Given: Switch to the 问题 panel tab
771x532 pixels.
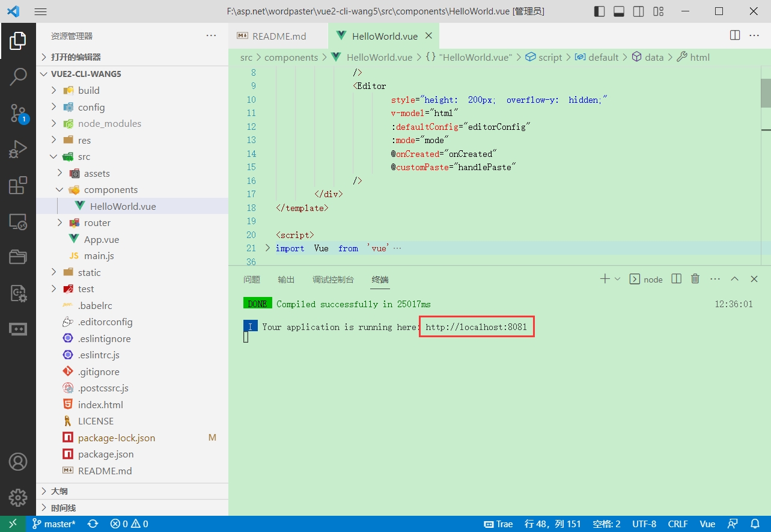Looking at the screenshot, I should point(252,280).
